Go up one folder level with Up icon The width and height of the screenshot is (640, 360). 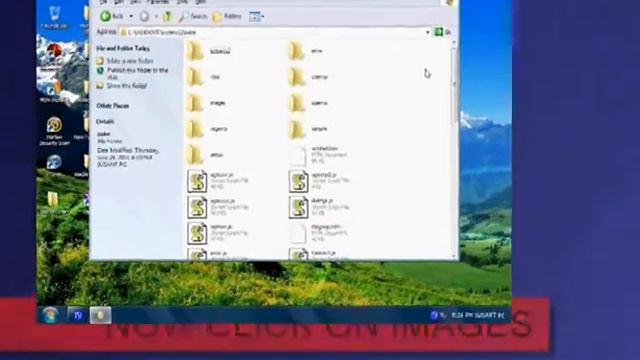[x=167, y=16]
